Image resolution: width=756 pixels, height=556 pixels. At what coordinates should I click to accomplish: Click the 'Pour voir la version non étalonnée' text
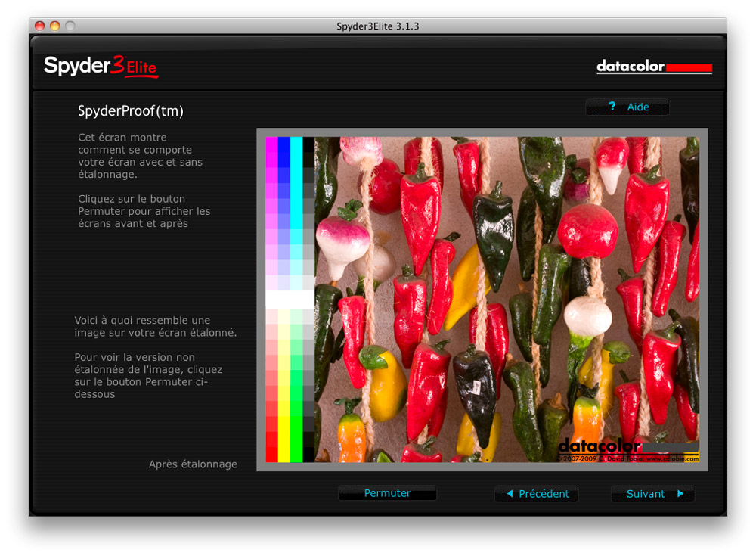point(148,375)
